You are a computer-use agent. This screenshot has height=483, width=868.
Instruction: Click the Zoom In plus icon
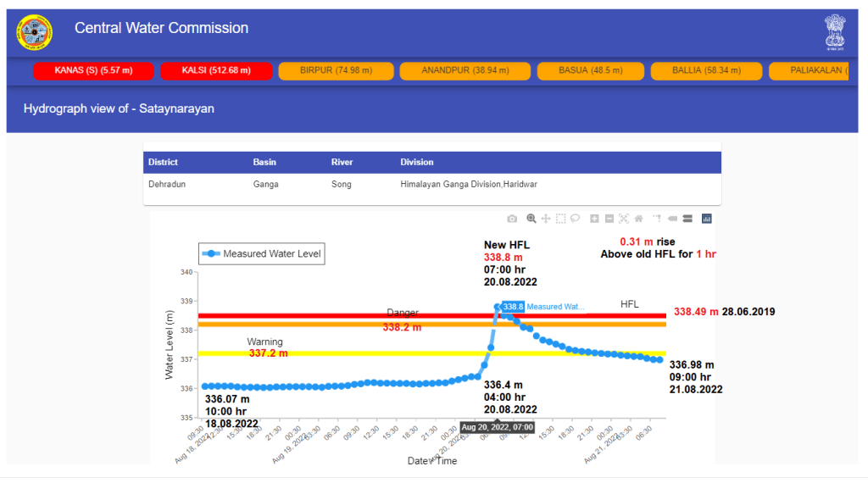coord(594,219)
